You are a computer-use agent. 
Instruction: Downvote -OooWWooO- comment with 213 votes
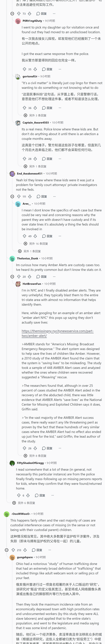click(25, 550)
